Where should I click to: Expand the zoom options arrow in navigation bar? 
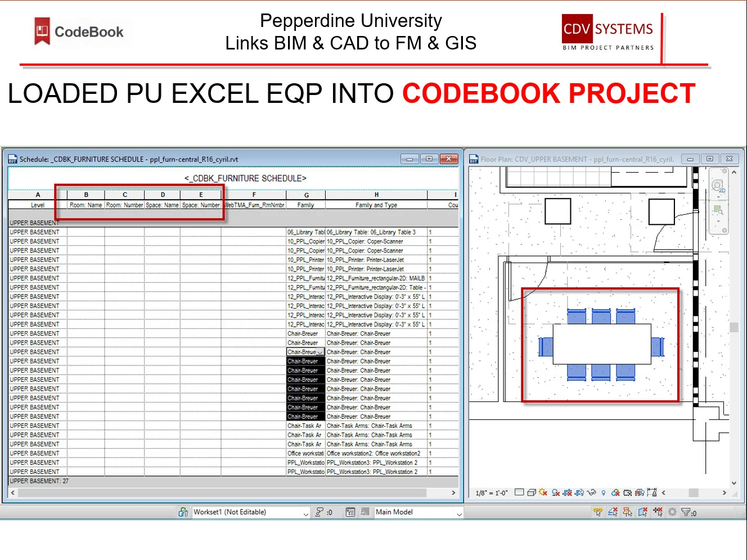click(x=719, y=221)
